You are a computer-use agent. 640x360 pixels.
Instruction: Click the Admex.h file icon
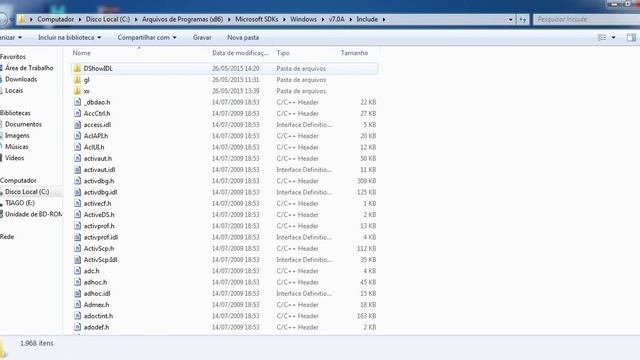(77, 304)
